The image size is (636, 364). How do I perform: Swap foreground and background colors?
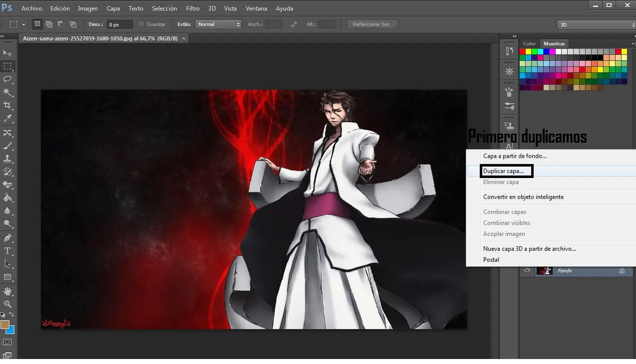(x=12, y=315)
